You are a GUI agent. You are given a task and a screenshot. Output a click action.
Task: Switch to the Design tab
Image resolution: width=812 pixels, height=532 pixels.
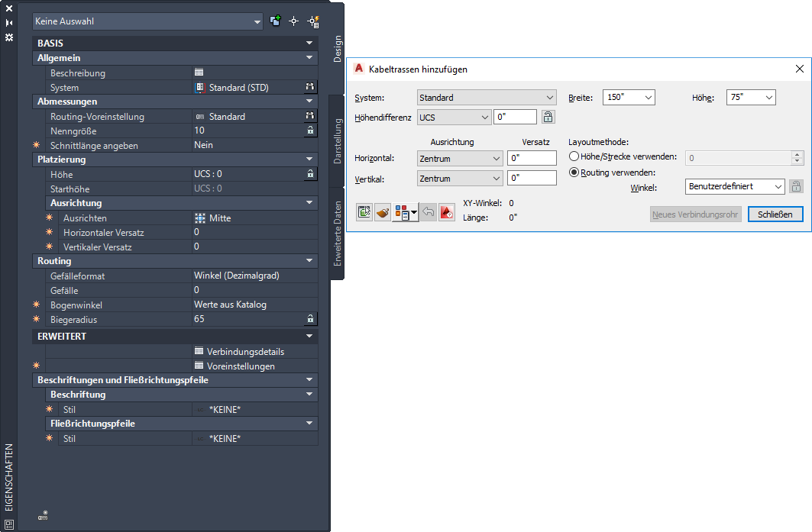(x=337, y=49)
